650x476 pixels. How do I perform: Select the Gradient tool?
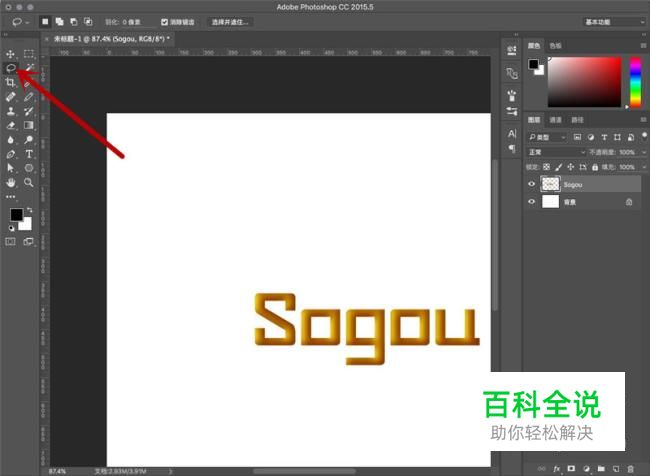(x=29, y=125)
